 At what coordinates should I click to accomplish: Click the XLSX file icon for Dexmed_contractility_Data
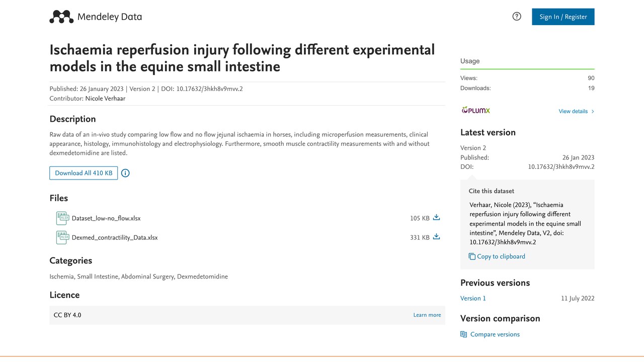pos(62,237)
